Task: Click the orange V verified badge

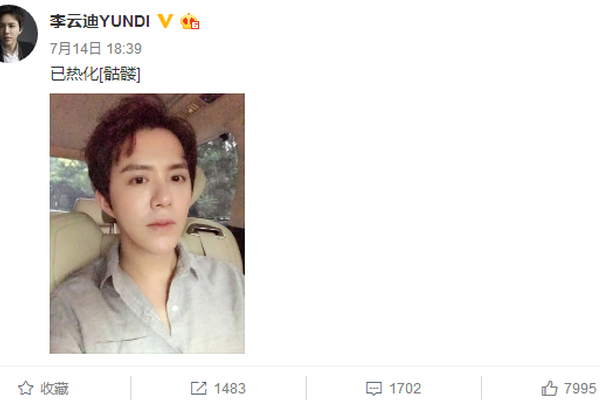Action: 165,21
